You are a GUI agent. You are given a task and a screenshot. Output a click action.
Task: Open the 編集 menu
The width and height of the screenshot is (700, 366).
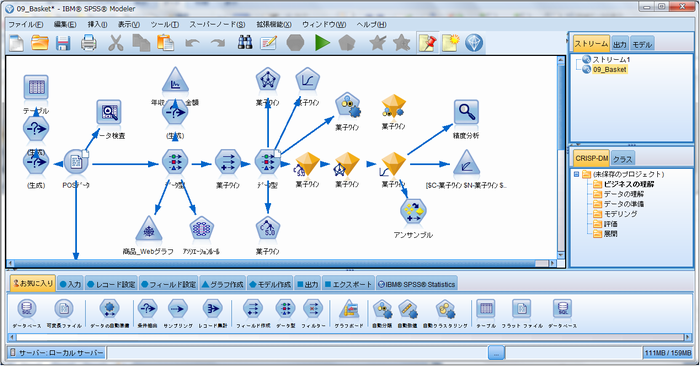click(x=65, y=25)
